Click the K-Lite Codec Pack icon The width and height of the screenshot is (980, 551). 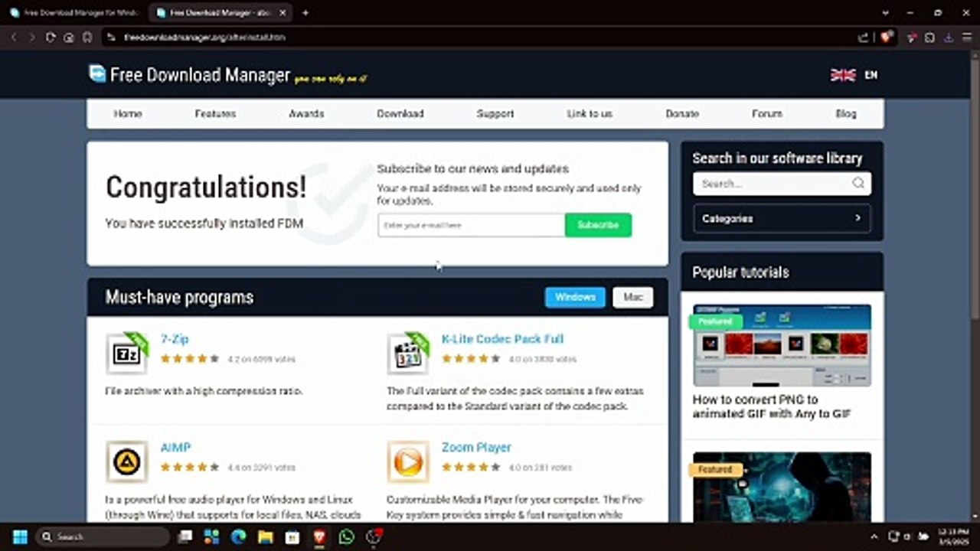click(x=408, y=354)
